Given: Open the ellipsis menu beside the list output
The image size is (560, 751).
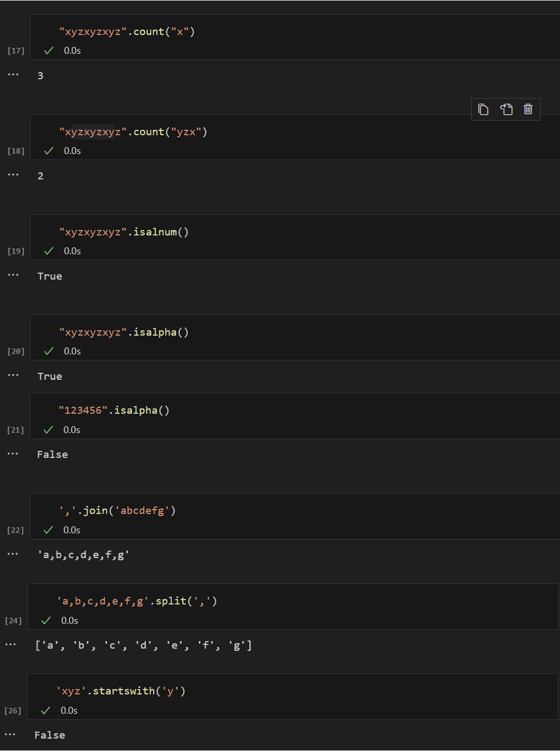Looking at the screenshot, I should click(11, 645).
